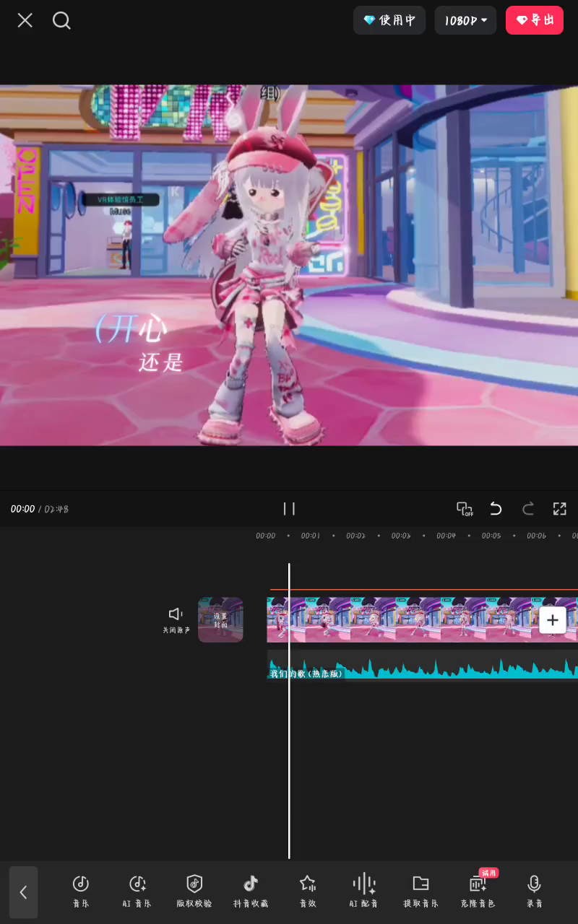Open the search magnifier icon
This screenshot has height=924, width=578.
click(x=61, y=20)
